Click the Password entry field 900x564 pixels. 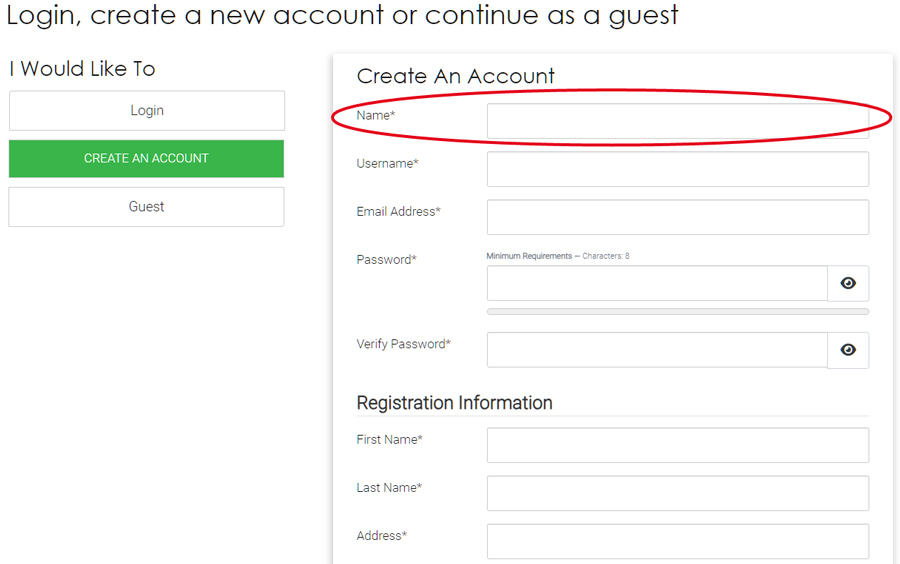657,284
